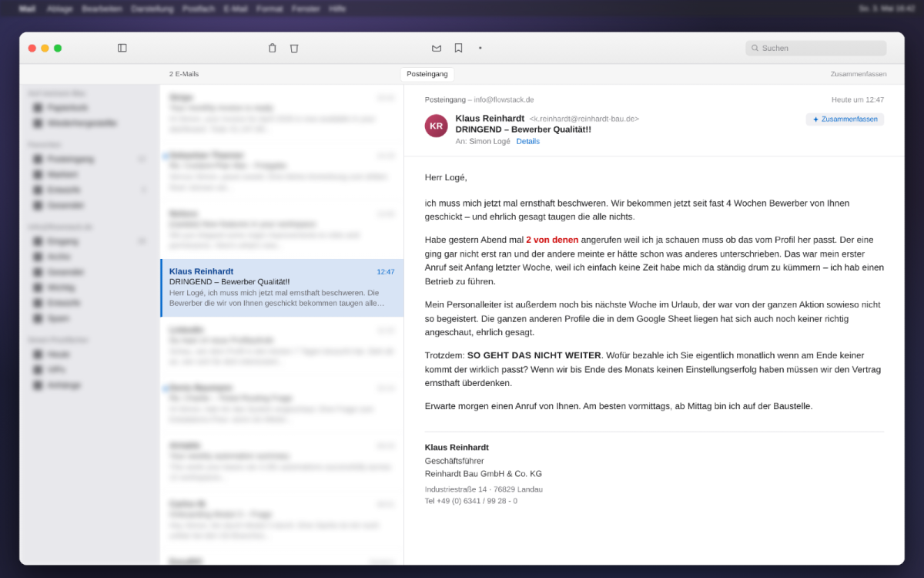Click the 2 E-Mails count label
924x578 pixels.
pos(184,74)
